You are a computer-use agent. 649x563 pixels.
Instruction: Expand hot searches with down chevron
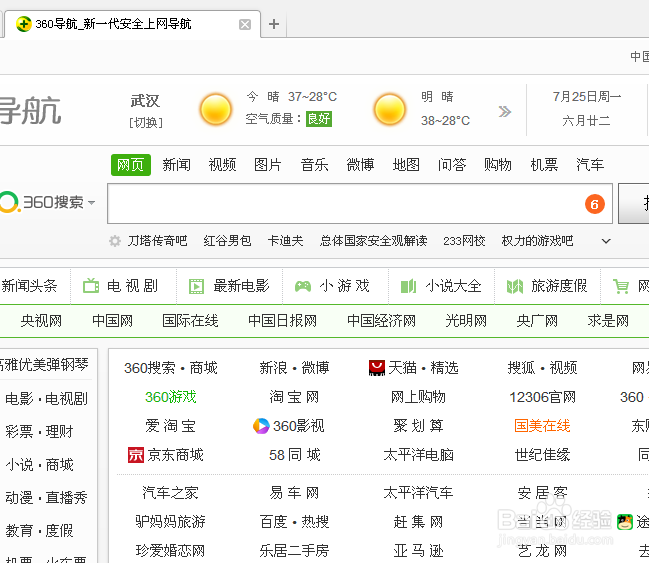coord(606,241)
